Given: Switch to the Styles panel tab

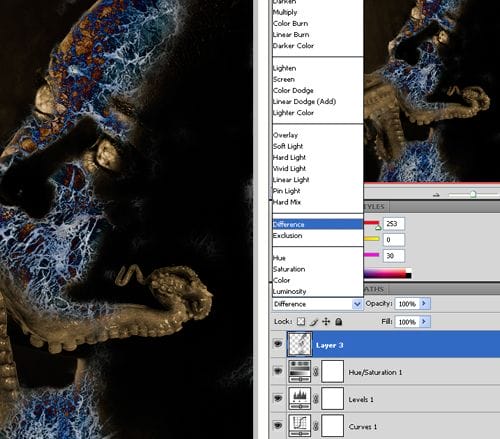Looking at the screenshot, I should point(374,207).
